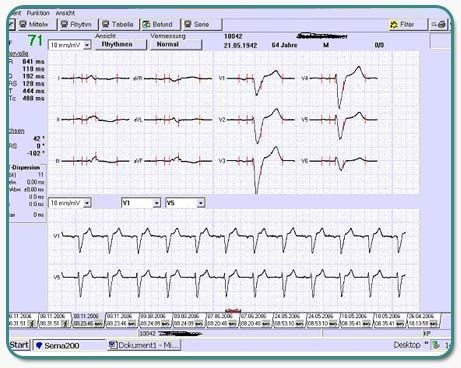Click the printer icon in the toolbar
Image resolution: width=461 pixels, height=368 pixels.
[441, 24]
